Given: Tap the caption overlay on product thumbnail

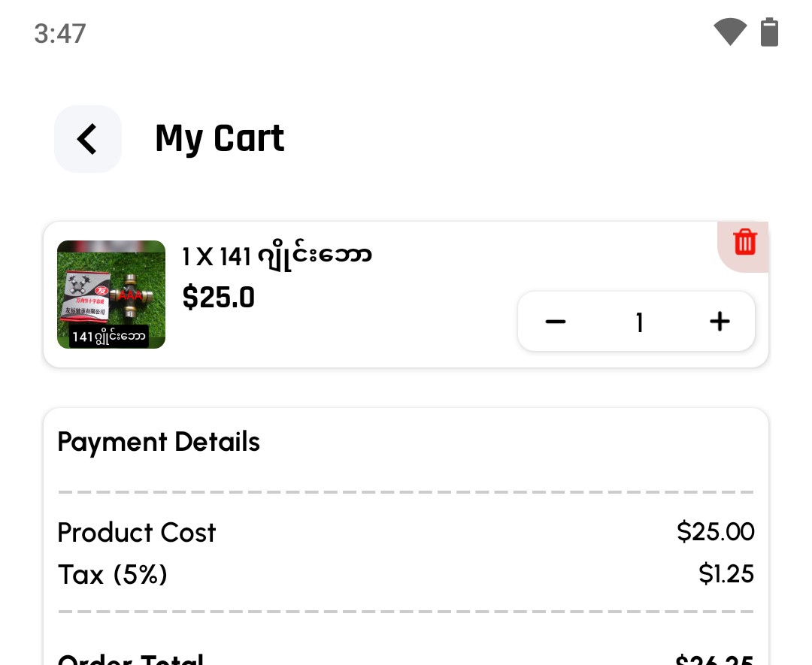Looking at the screenshot, I should (x=110, y=337).
